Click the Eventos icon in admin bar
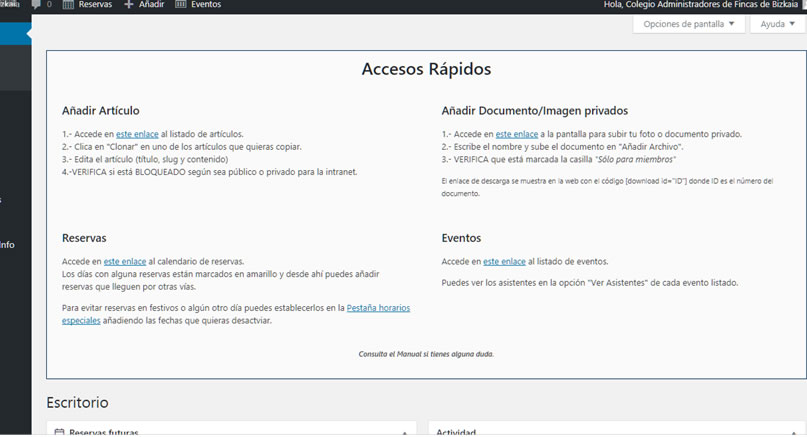807x437 pixels. click(180, 4)
